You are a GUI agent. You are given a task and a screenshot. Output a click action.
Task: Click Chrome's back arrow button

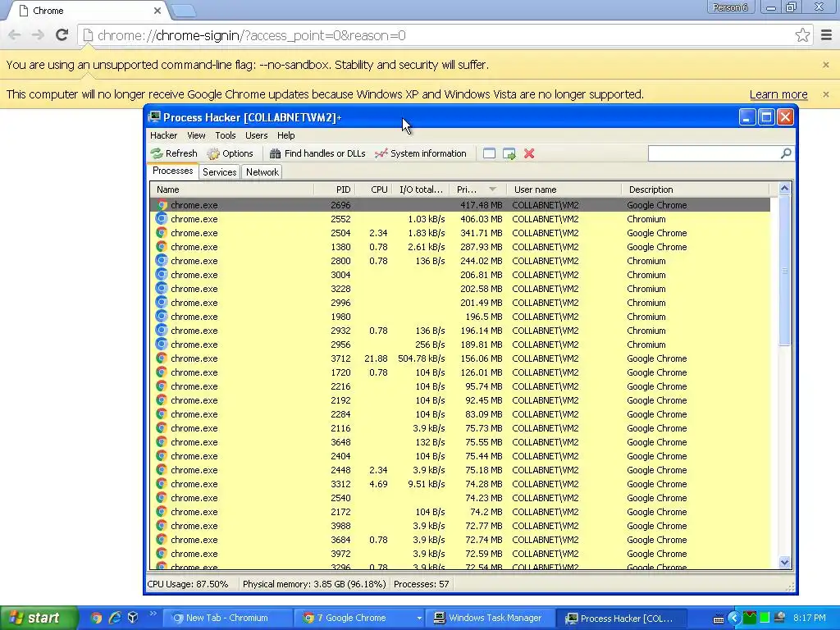coord(15,35)
